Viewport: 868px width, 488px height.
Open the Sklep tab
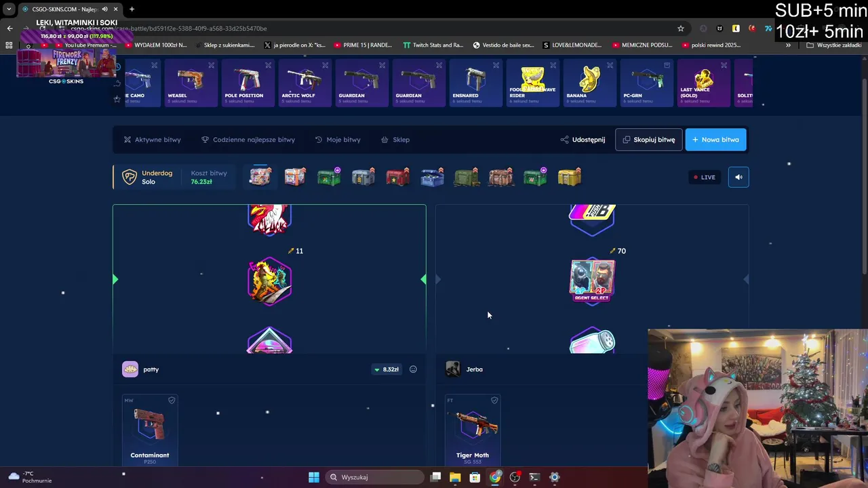click(x=395, y=140)
